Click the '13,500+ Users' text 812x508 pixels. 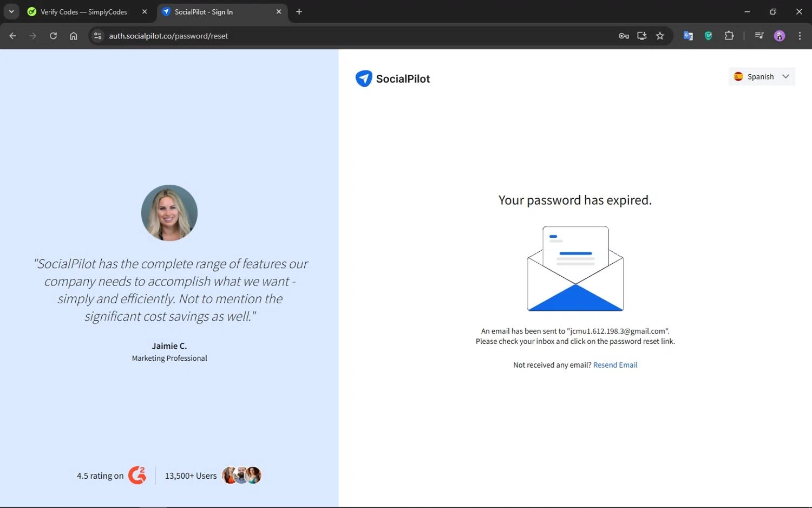click(x=191, y=476)
